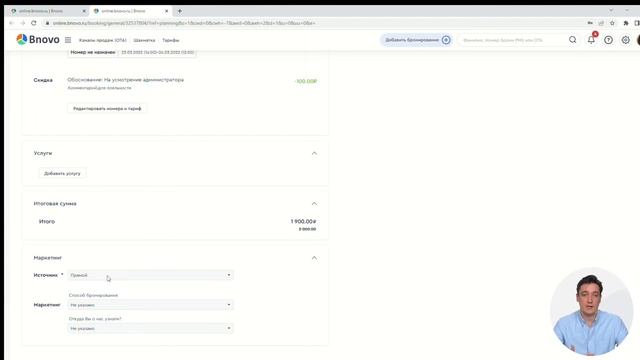Click the presenter video thumbnail

(591, 311)
